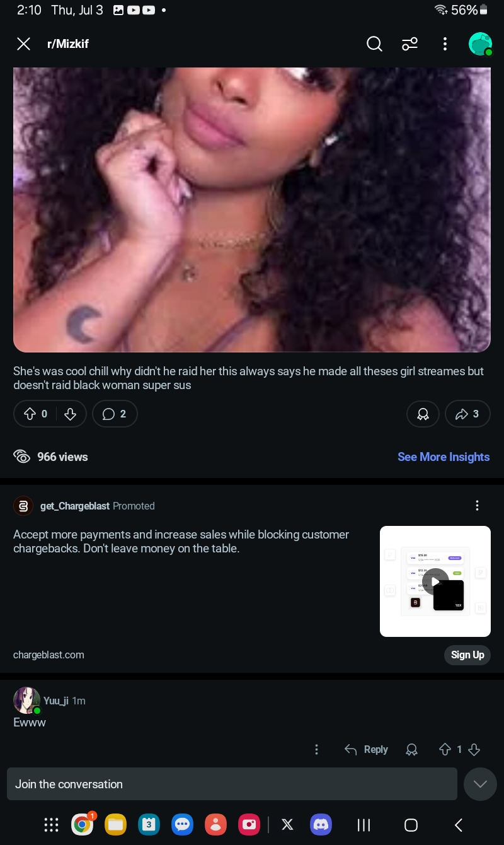Collapse comments with the chevron button

point(480,784)
